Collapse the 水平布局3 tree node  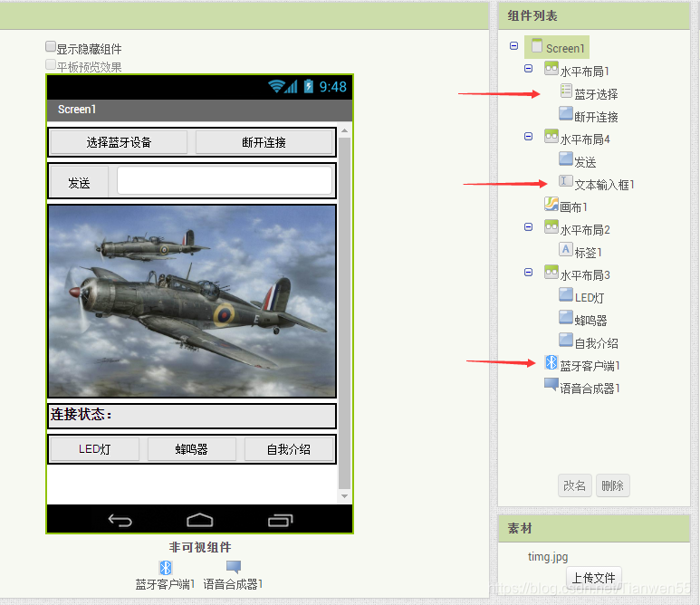[528, 272]
